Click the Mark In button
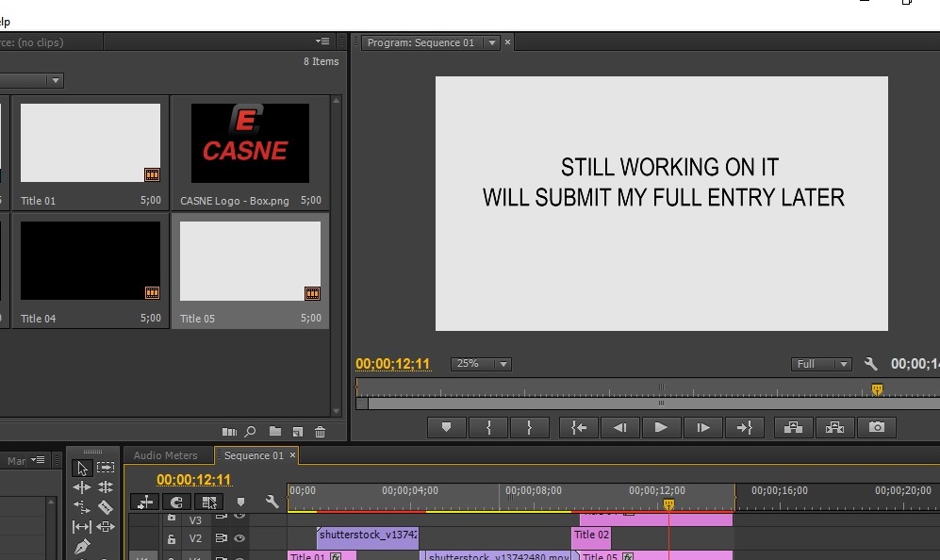 click(x=488, y=427)
